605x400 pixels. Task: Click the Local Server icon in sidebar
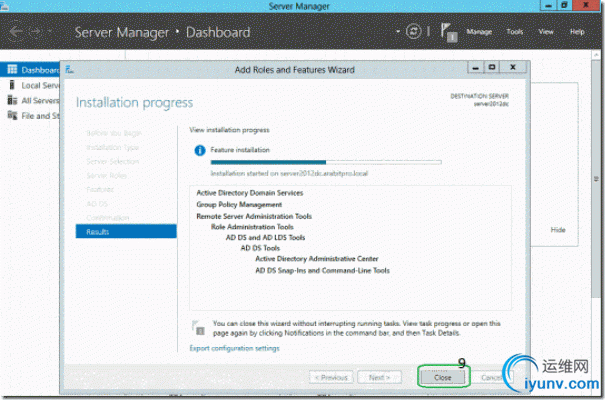point(12,85)
